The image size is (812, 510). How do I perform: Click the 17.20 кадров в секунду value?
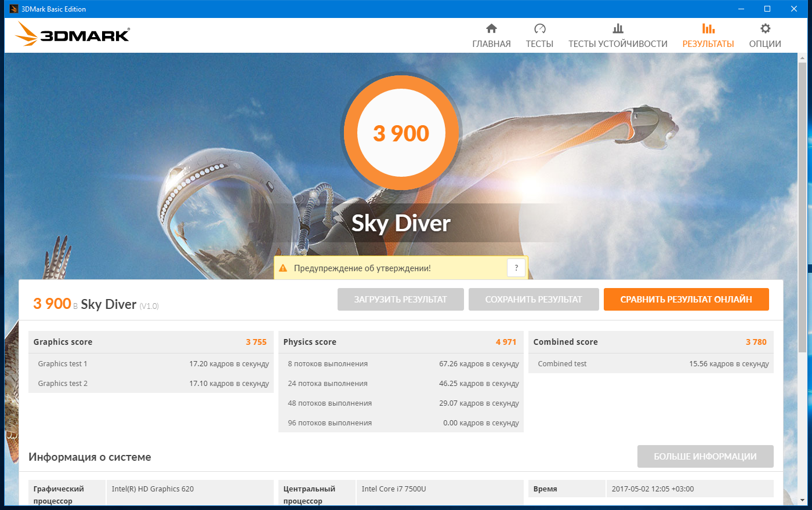point(229,364)
